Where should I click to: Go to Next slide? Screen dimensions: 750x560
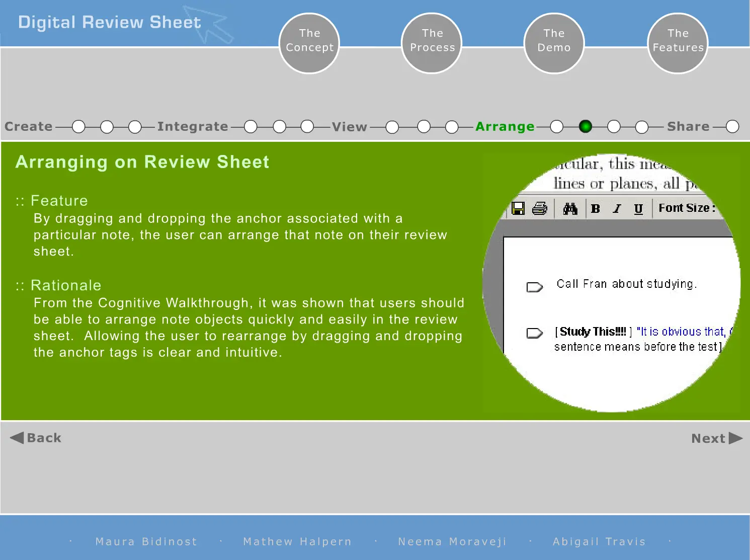(717, 438)
